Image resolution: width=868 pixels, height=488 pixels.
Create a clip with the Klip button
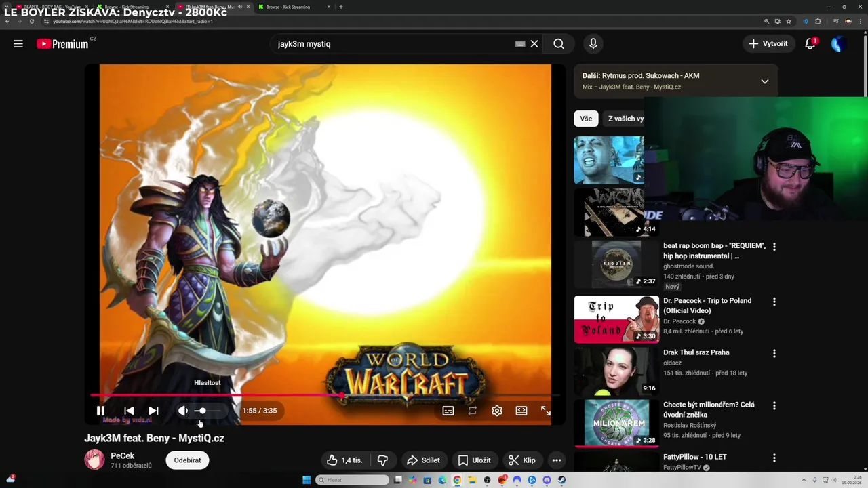522,460
